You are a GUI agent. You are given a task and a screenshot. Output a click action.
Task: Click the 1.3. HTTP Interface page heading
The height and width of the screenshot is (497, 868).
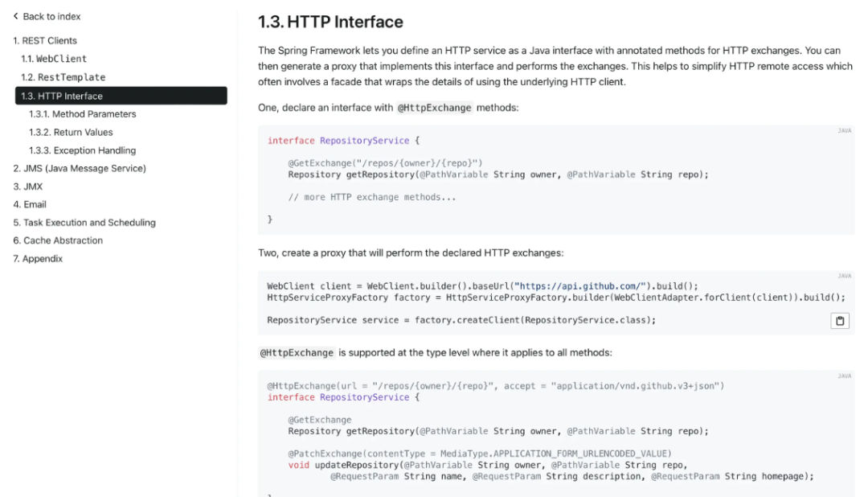[x=330, y=22]
